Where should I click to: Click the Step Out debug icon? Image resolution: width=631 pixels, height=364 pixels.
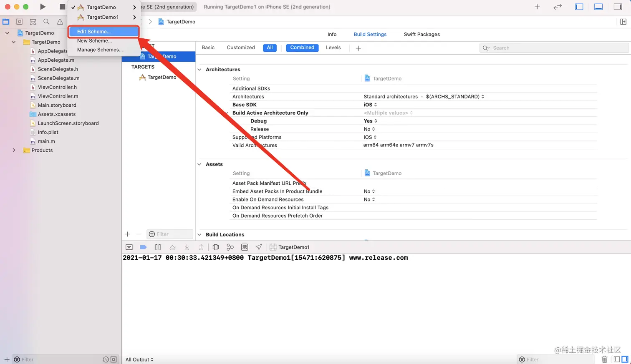[201, 247]
